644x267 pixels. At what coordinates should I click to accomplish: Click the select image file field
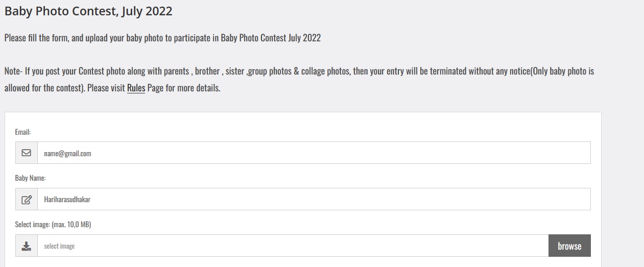click(x=293, y=246)
